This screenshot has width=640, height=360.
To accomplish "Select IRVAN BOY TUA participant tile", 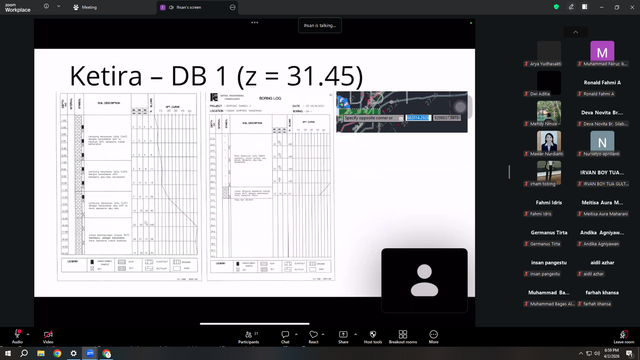I will (602, 175).
